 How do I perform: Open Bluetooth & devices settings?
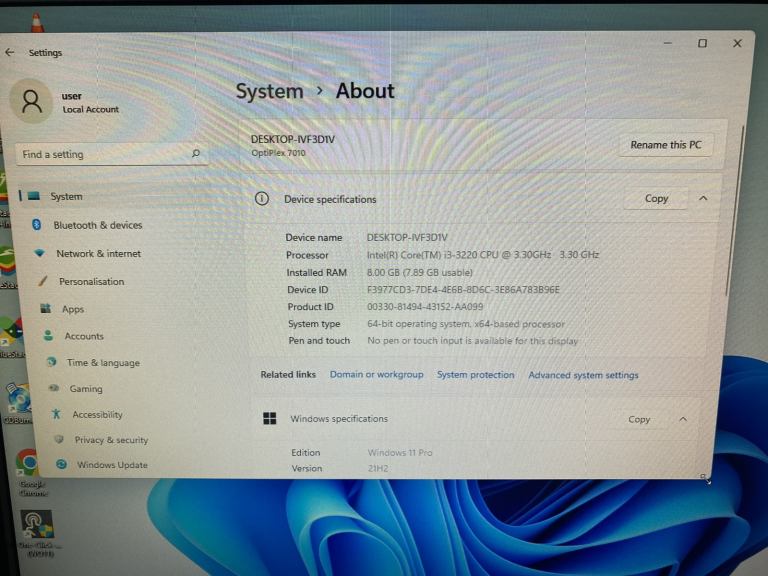coord(97,226)
